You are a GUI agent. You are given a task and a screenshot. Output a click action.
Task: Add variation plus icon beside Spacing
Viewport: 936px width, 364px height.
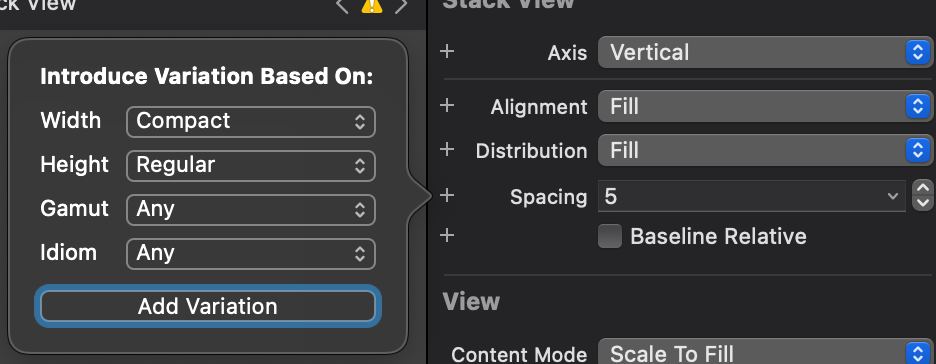[x=447, y=195]
